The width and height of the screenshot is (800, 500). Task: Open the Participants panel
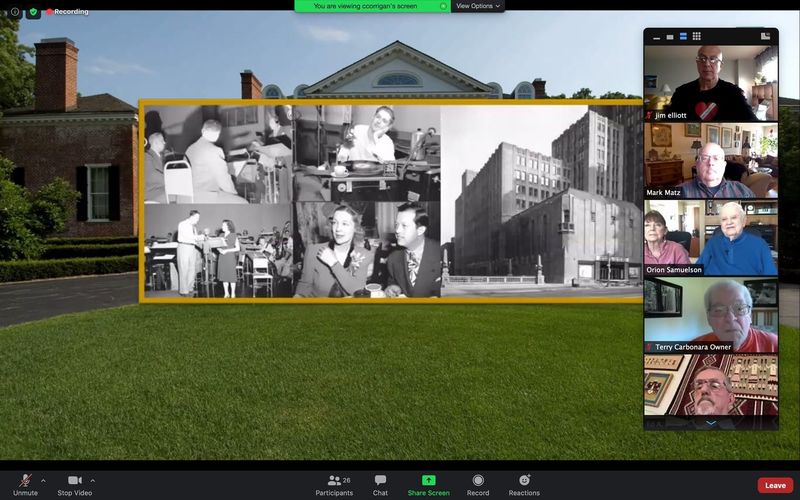[x=334, y=485]
